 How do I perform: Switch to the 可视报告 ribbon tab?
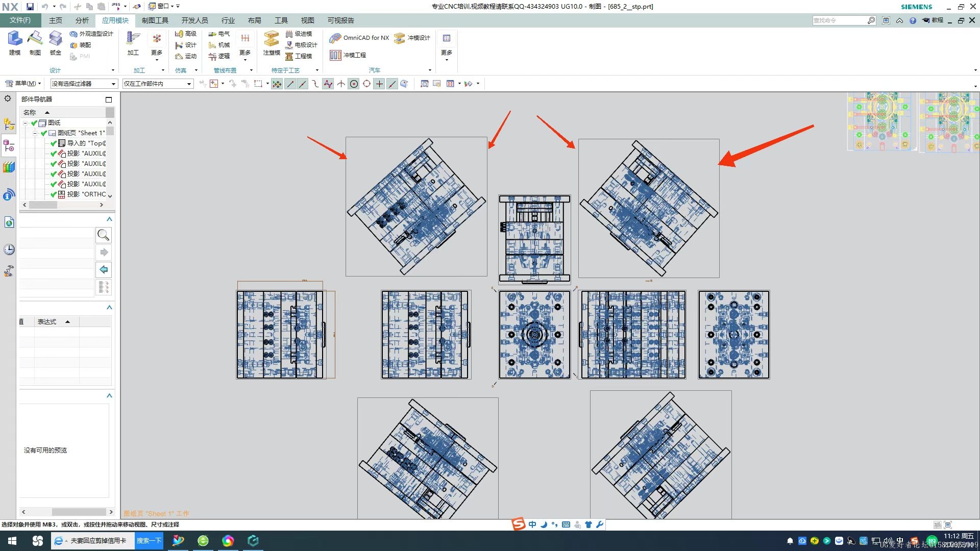pos(341,20)
